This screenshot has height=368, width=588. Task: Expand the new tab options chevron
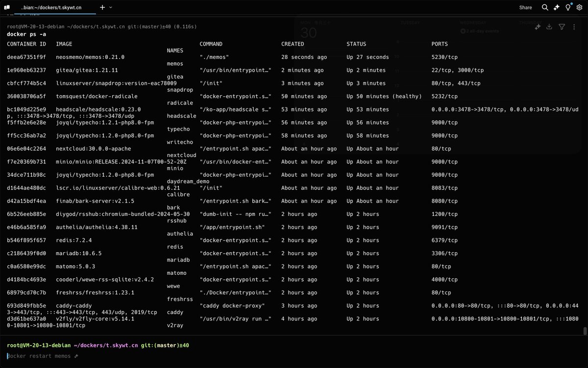111,7
